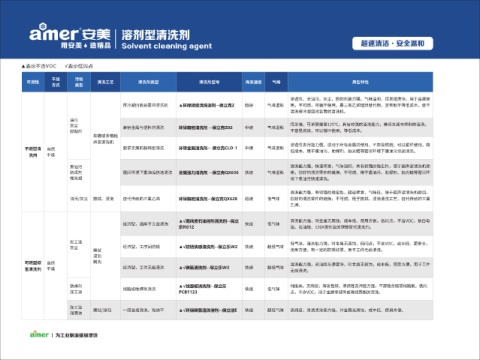Click the triangle VOC-free legend marker

39,66
